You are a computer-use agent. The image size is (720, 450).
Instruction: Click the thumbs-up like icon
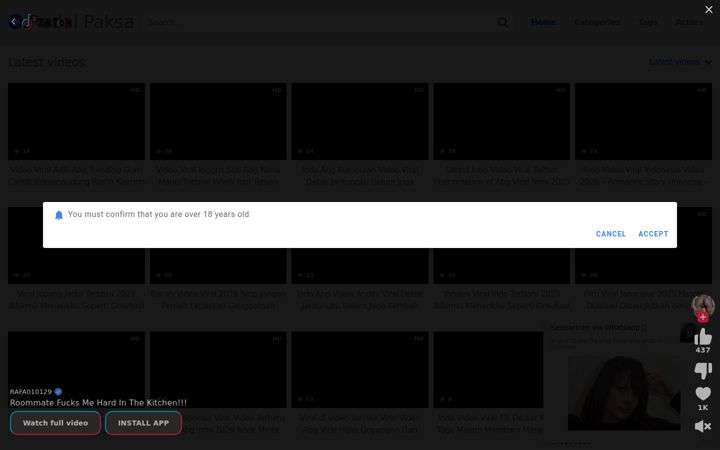click(703, 337)
